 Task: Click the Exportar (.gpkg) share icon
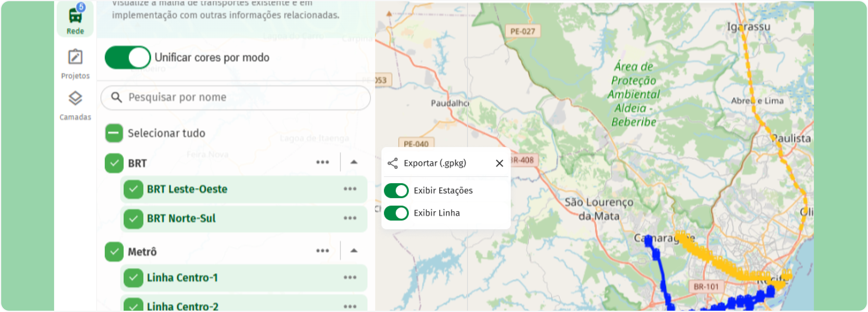[x=393, y=163]
